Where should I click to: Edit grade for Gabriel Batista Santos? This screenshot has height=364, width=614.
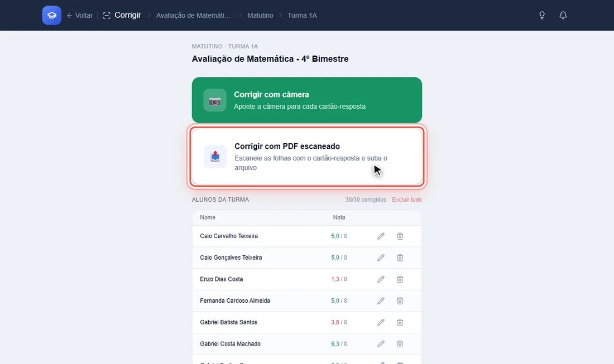[381, 322]
